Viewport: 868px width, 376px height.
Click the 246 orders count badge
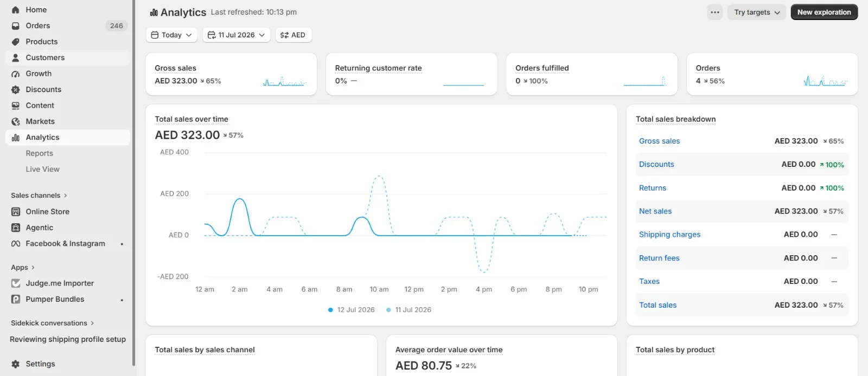116,25
